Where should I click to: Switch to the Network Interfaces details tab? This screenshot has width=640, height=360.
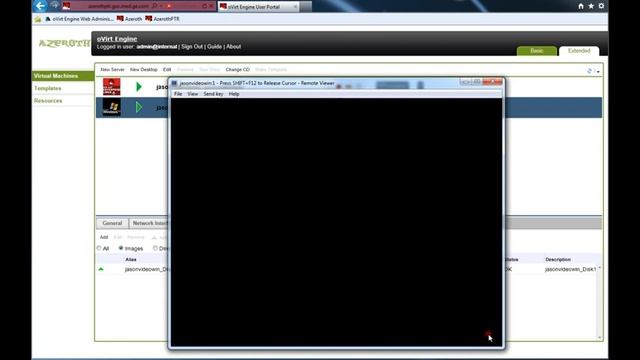pyautogui.click(x=149, y=223)
